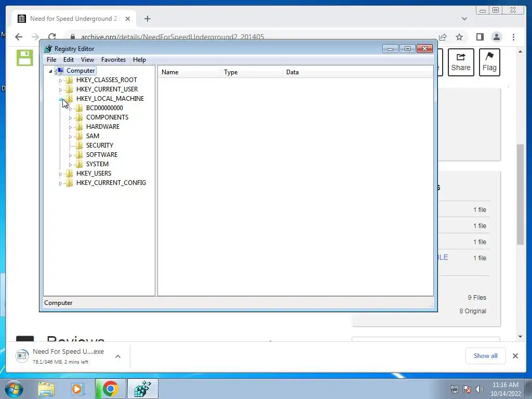Image resolution: width=532 pixels, height=399 pixels.
Task: Click the HKEY_CLASSES_ROOT folder icon
Action: (x=70, y=80)
